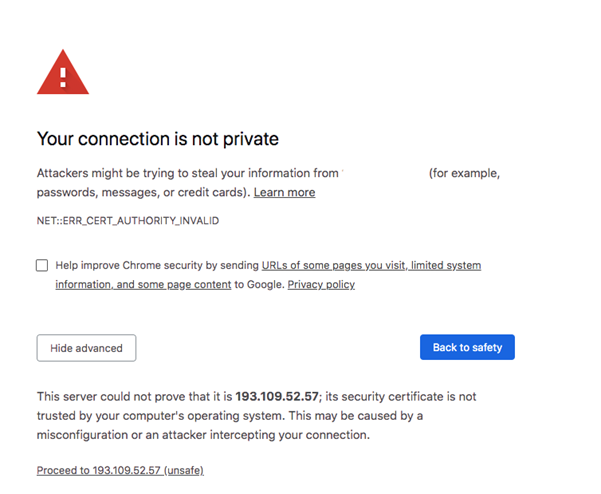601x494 pixels.
Task: Click the Back to safety button
Action: coord(467,347)
